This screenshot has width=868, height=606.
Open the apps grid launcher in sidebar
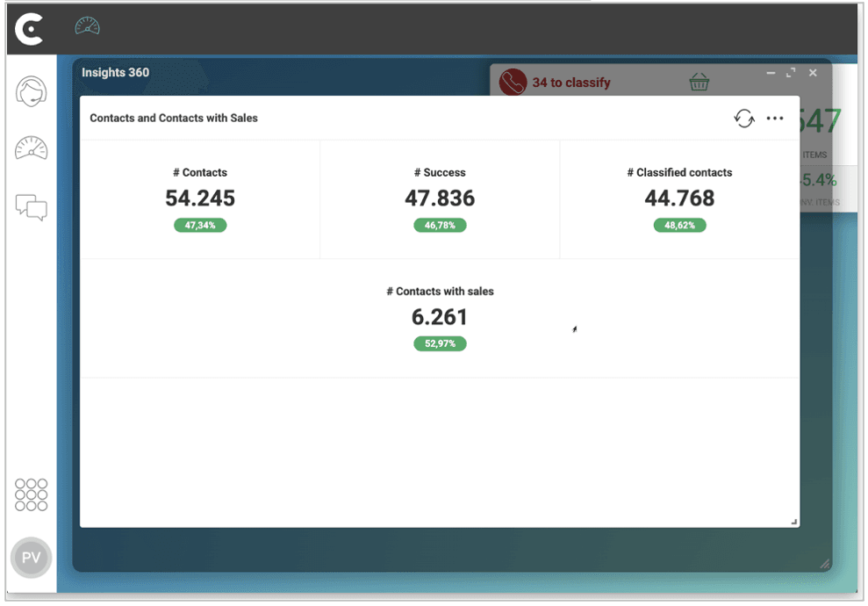[x=31, y=494]
